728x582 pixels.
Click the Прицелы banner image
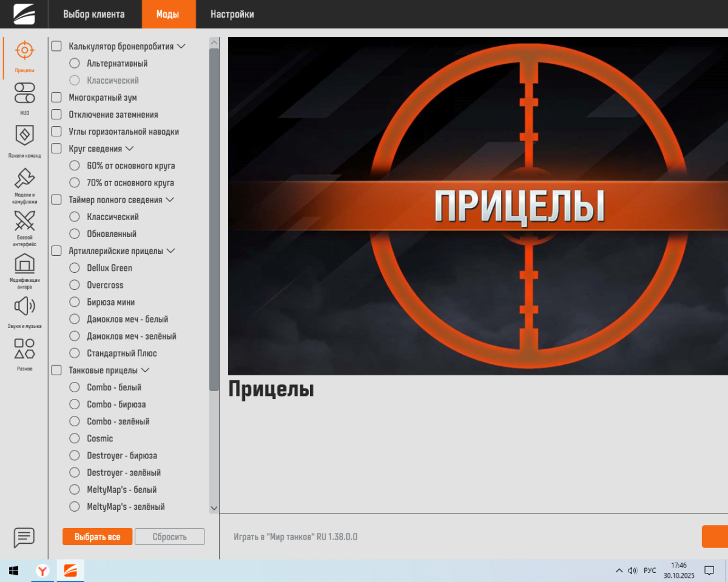[478, 206]
